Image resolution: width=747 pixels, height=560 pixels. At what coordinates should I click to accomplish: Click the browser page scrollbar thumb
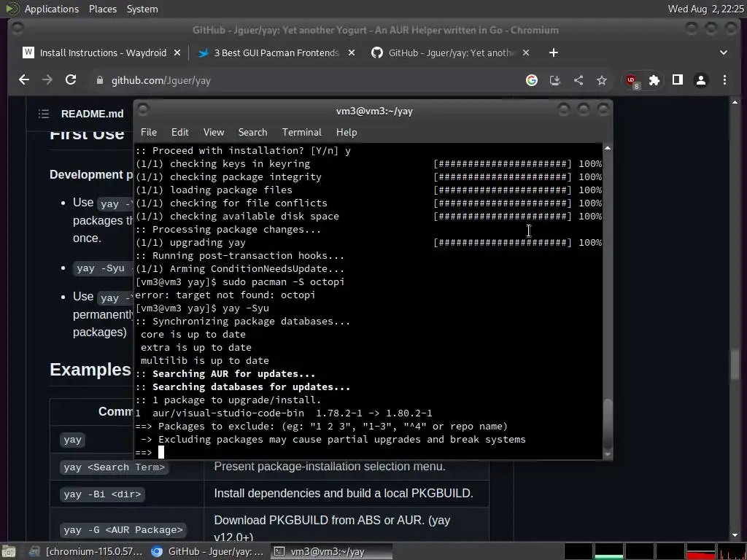point(735,365)
